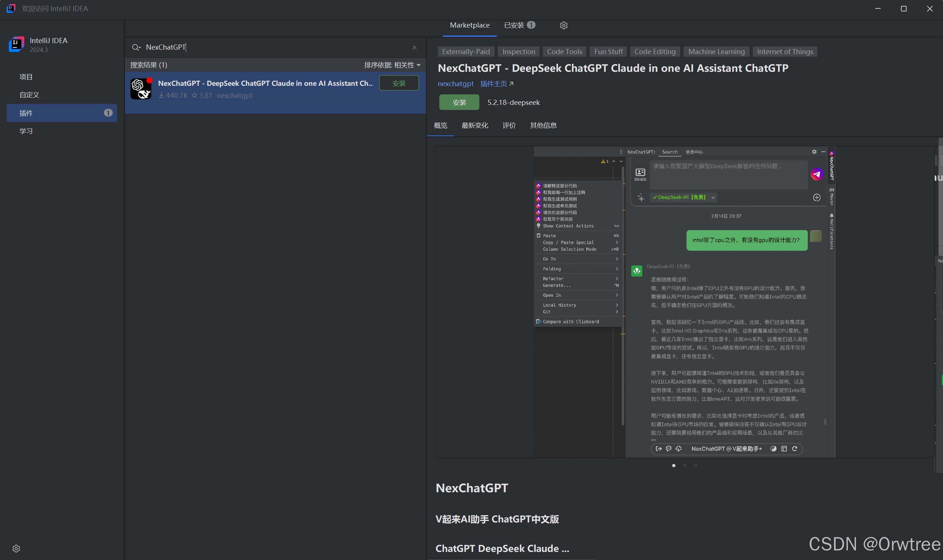Click the IntelliJ IDEA logo in sidebar
Image resolution: width=943 pixels, height=560 pixels.
[x=16, y=45]
